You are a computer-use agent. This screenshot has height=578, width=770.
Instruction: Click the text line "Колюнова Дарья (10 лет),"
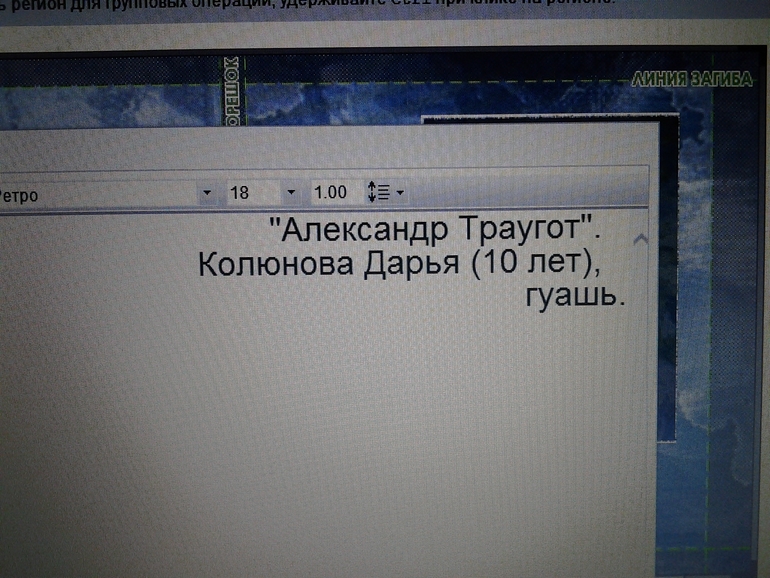[x=399, y=263]
